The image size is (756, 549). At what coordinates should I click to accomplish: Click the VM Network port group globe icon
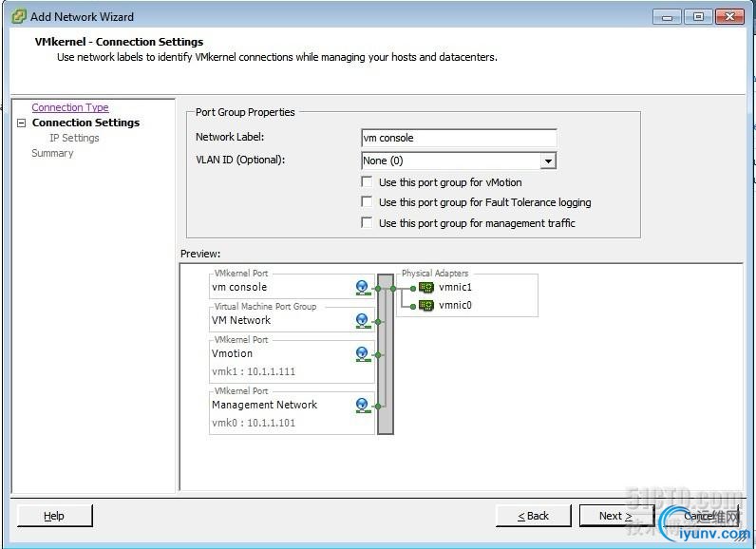click(363, 321)
